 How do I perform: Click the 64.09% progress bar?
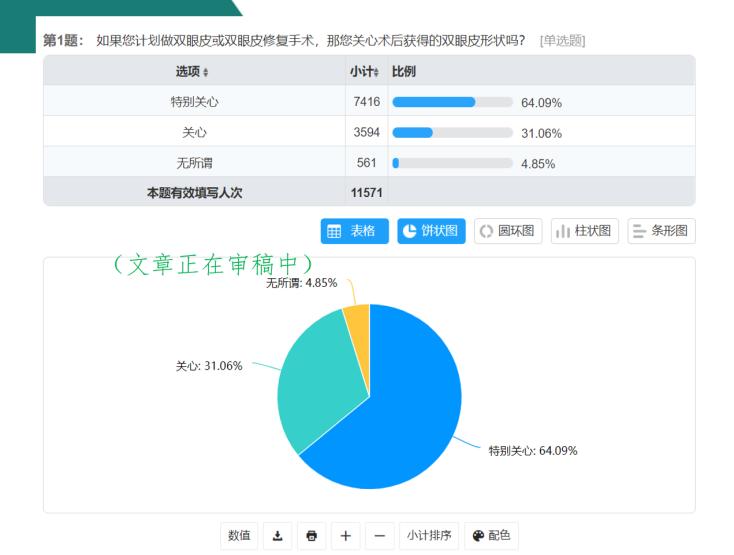(452, 102)
